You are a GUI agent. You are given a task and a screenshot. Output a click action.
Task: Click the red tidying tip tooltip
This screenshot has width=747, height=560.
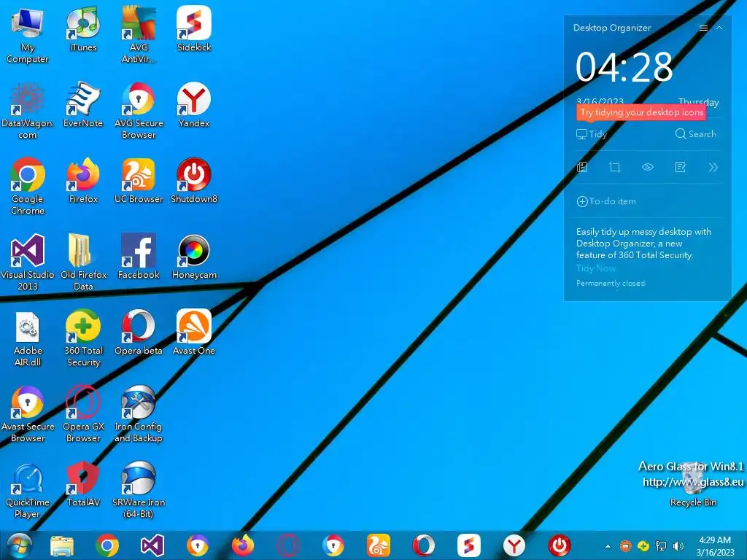click(641, 112)
